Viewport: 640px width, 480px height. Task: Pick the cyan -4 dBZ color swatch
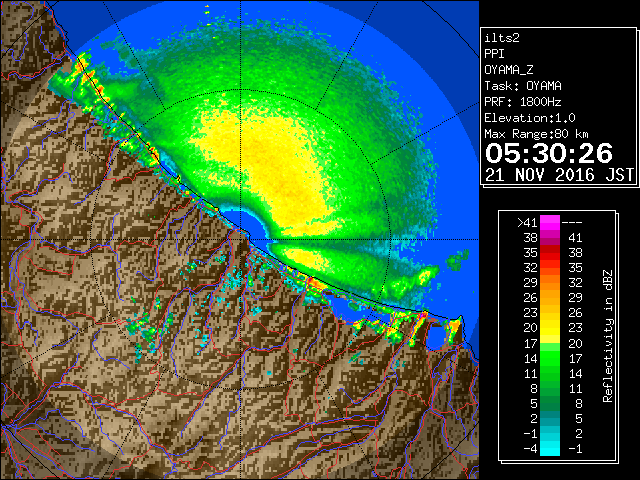[550, 449]
